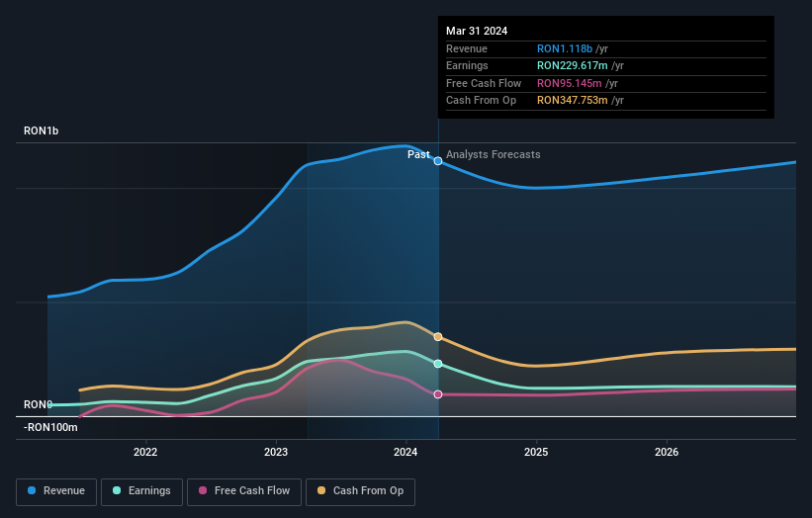Toggle the Free Cash Flow legend series
This screenshot has height=518, width=812.
click(244, 491)
